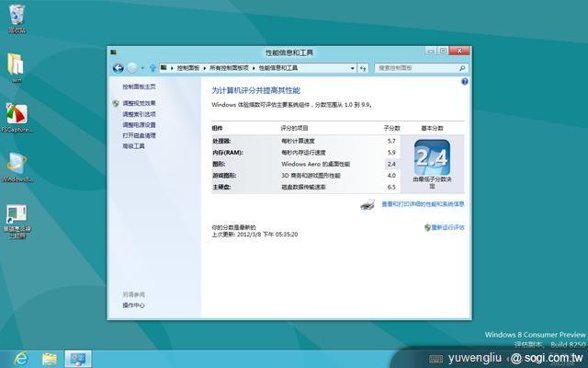
Task: Click the Windows Aero 的桌面性能 description
Action: 315,164
